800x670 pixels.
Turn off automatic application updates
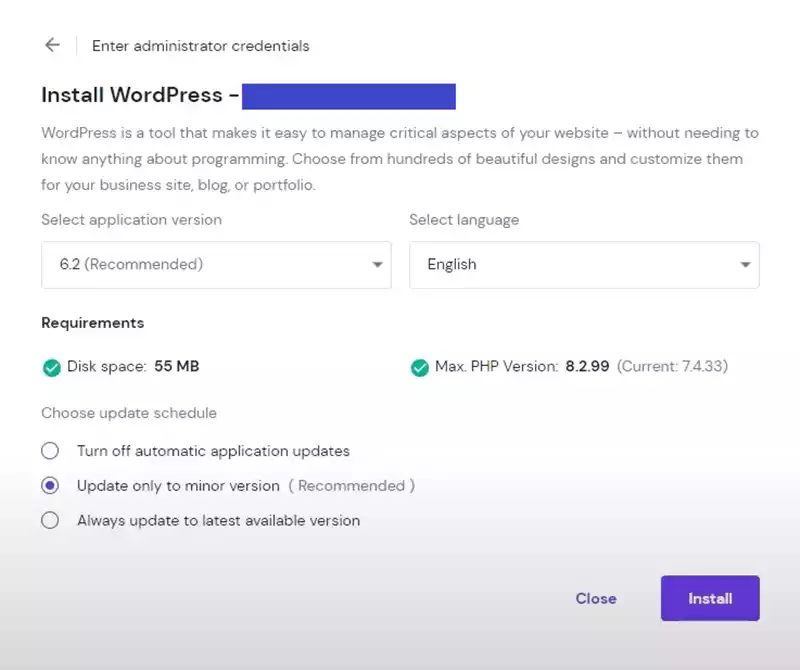[x=50, y=451]
